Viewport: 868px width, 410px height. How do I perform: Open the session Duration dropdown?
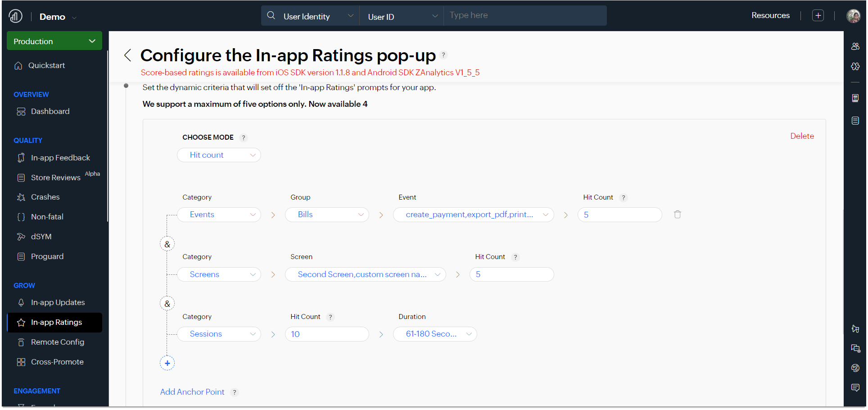(435, 334)
